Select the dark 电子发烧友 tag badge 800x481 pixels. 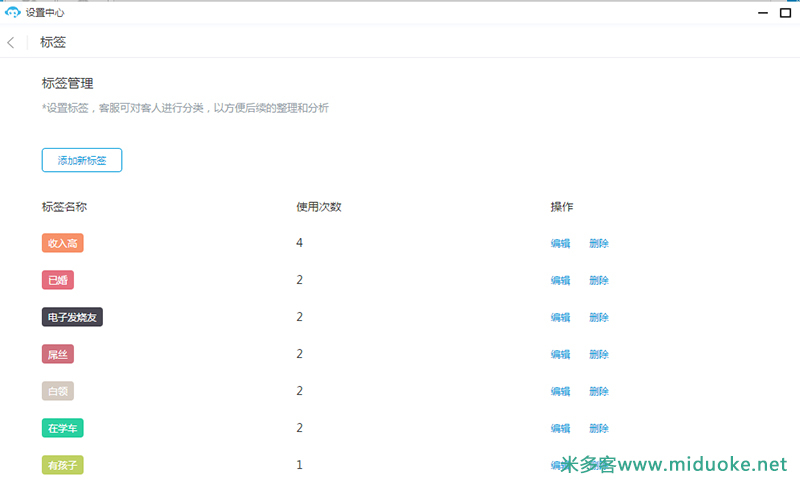coord(72,317)
